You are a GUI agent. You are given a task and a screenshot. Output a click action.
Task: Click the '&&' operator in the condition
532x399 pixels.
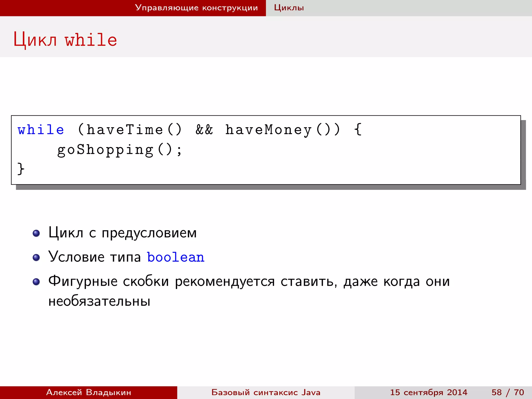tap(204, 130)
